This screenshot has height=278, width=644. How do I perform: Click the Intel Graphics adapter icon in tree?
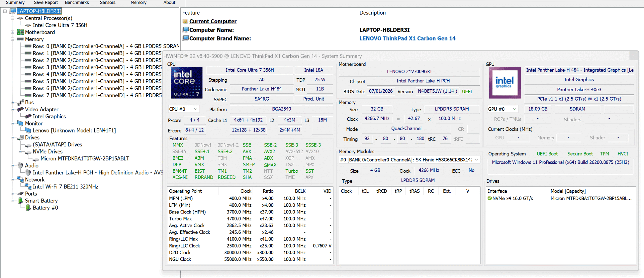[x=28, y=116]
